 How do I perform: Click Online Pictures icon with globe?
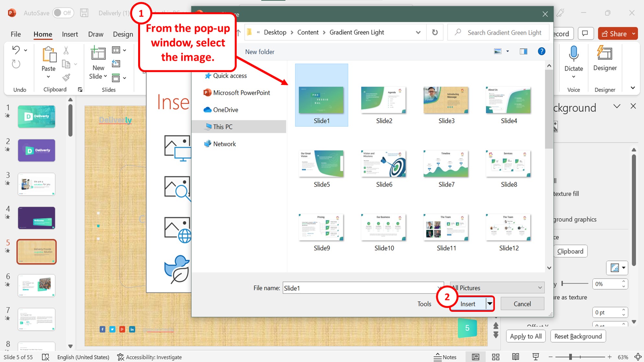[x=178, y=230]
